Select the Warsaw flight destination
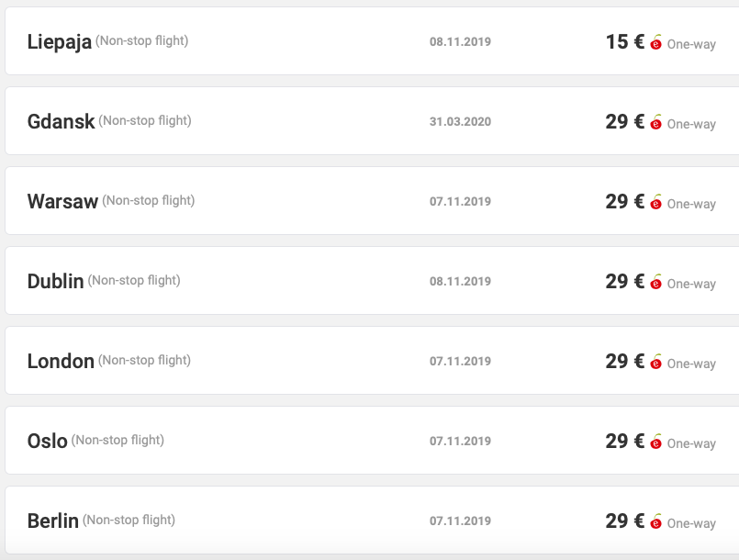 pyautogui.click(x=62, y=202)
